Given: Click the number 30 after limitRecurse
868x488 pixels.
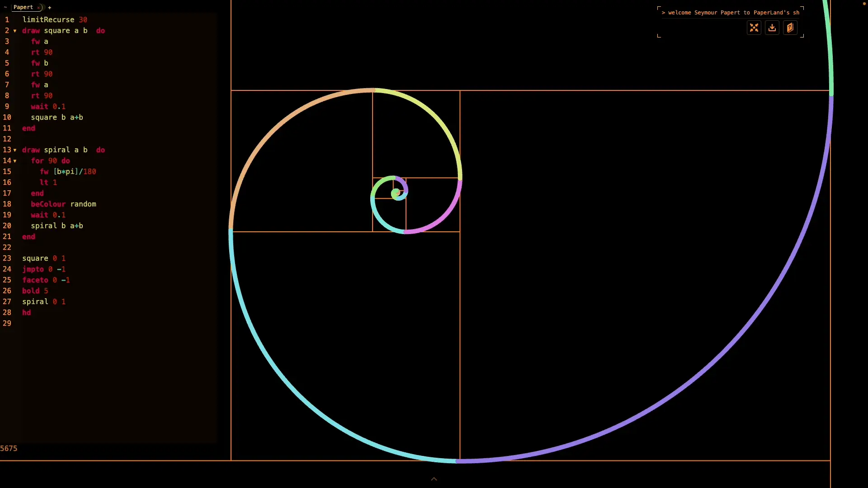Looking at the screenshot, I should 83,20.
